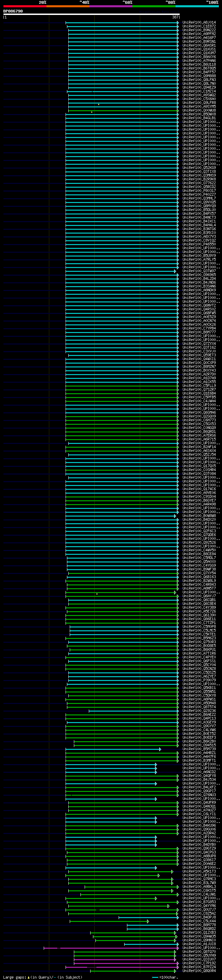Screen dimensions: 222x980
Task: Click the red 20% legend segment
Action: [x=25, y=6]
